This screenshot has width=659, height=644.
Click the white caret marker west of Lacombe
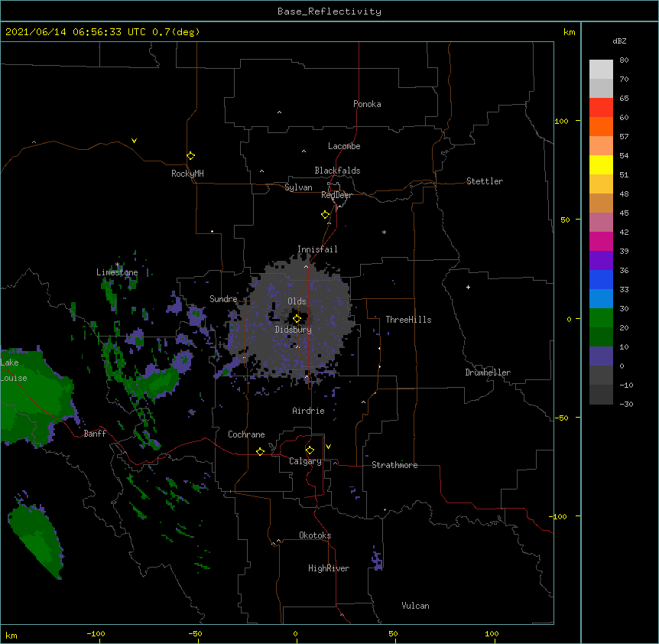(x=304, y=151)
